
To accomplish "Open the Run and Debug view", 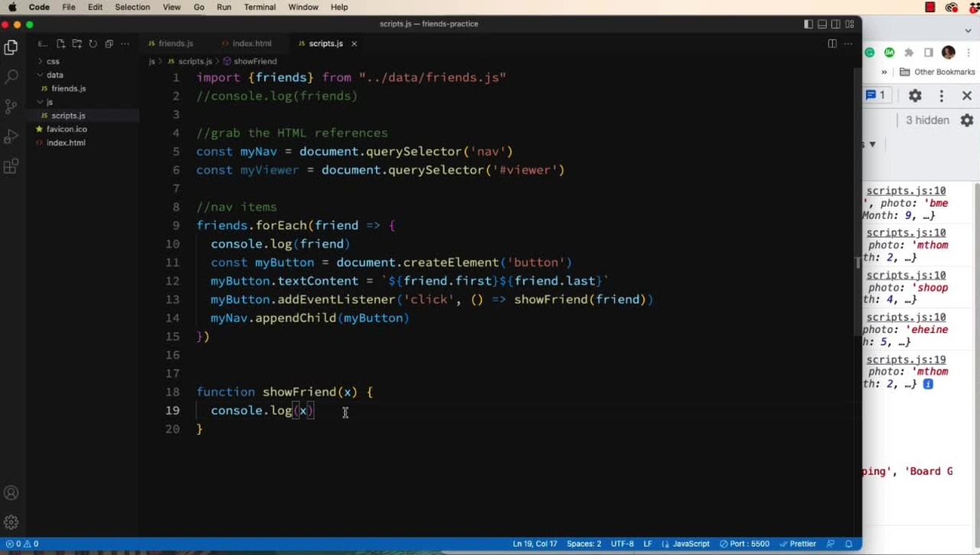I will click(11, 137).
